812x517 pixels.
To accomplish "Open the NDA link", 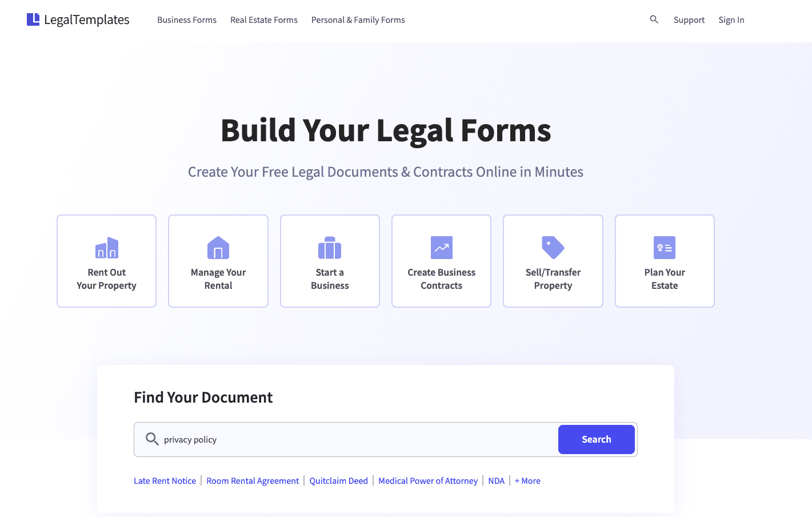I will coord(497,481).
